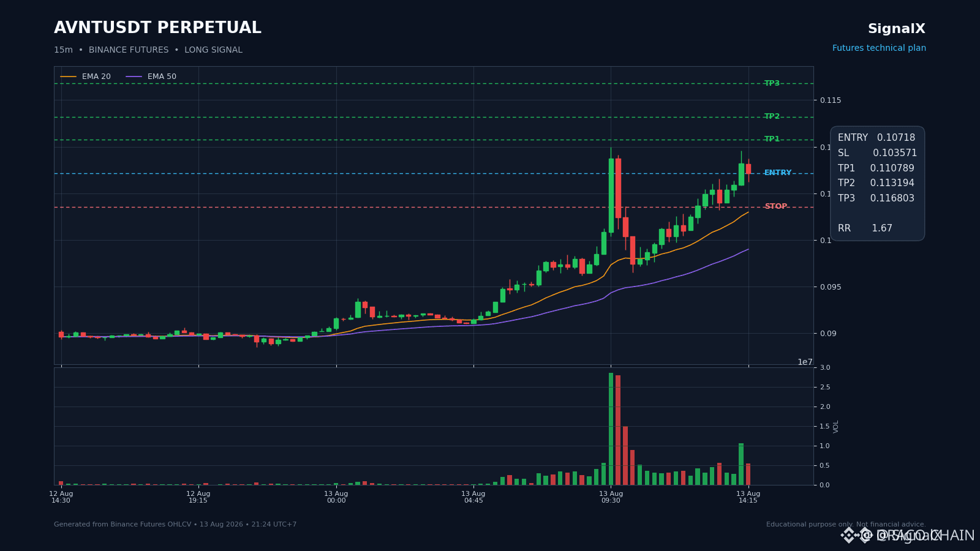Click the 3.0 volume axis label
The image size is (980, 551).
pos(825,367)
